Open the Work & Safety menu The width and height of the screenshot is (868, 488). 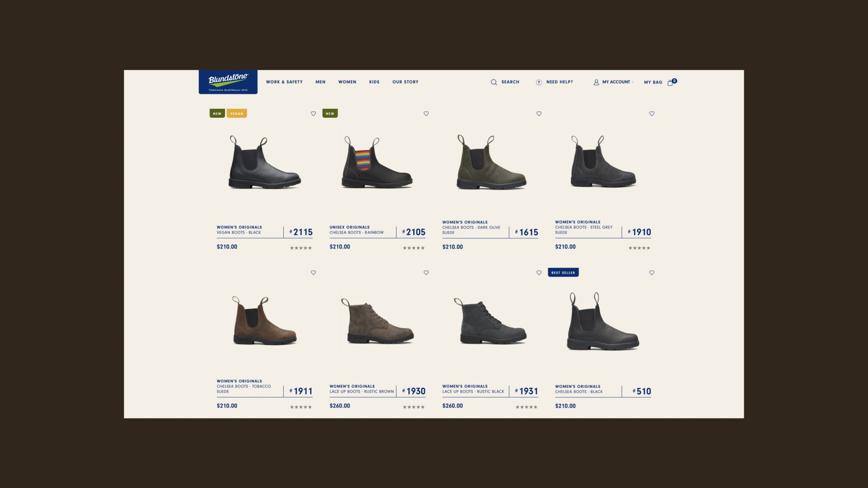pos(284,82)
